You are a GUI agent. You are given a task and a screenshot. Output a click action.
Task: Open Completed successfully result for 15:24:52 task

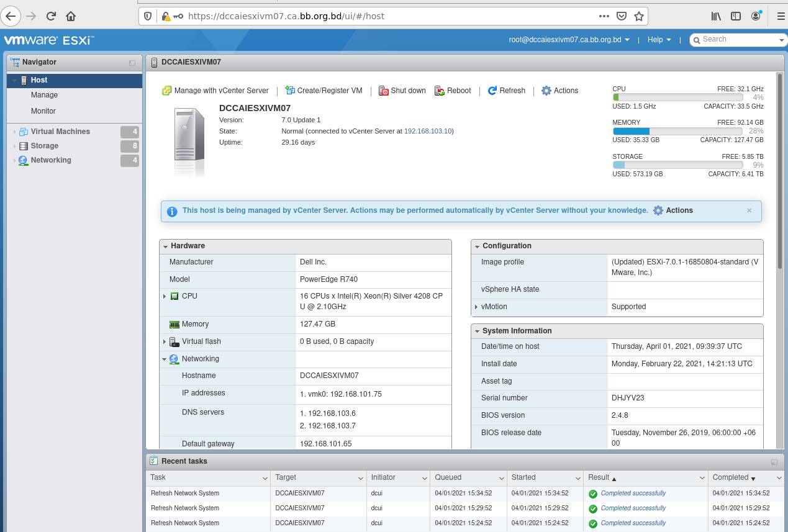(x=633, y=523)
